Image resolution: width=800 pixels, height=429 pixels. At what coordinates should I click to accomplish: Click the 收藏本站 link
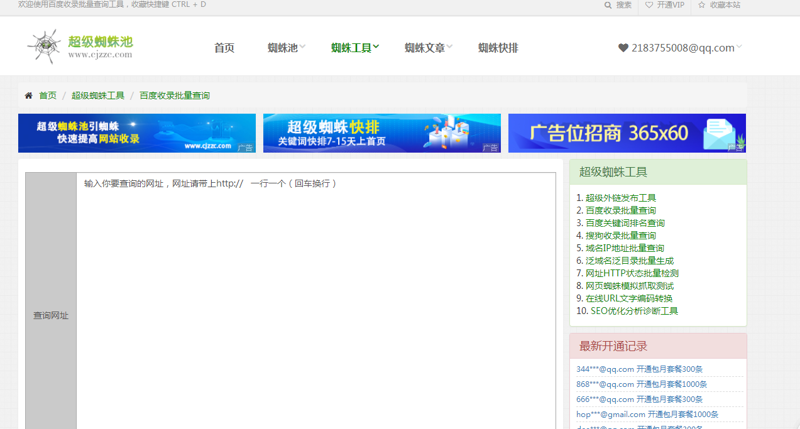click(724, 5)
